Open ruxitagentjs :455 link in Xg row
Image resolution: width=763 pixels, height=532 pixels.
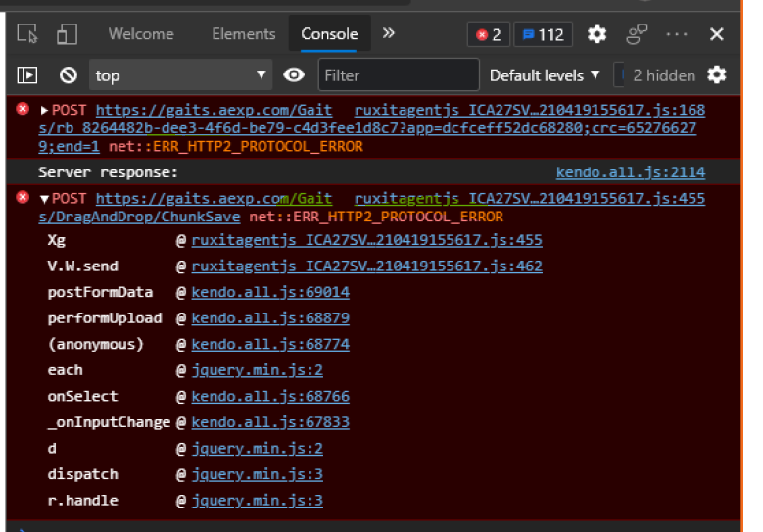(x=366, y=240)
